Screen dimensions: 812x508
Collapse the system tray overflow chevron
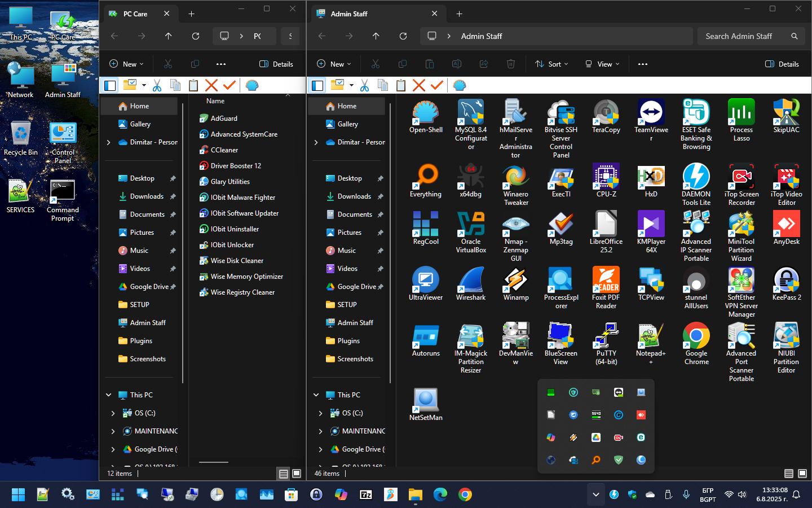pyautogui.click(x=595, y=495)
